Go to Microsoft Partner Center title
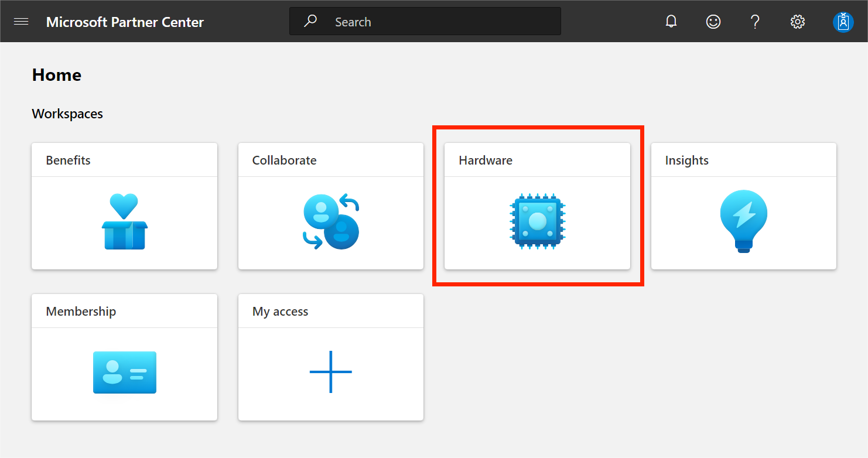This screenshot has height=458, width=868. 125,22
